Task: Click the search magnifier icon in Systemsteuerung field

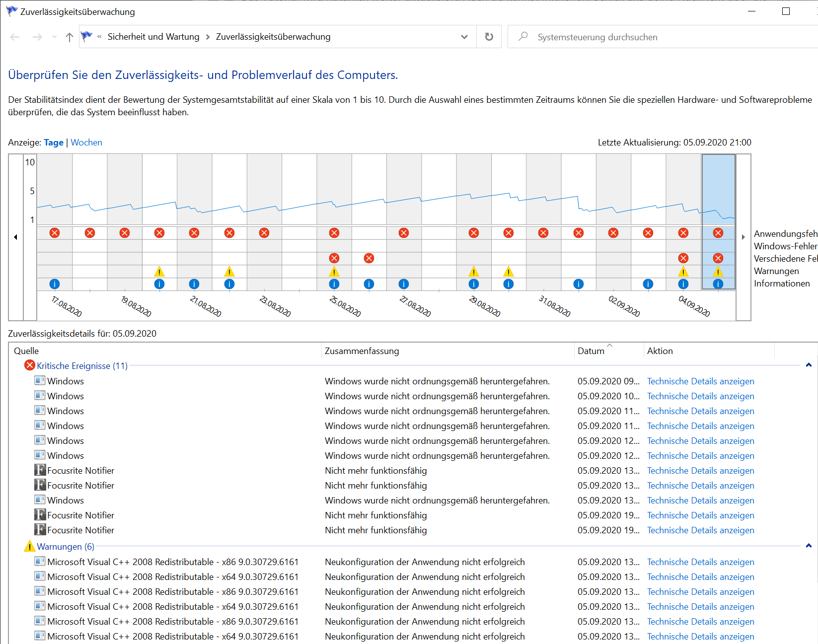Action: click(523, 37)
